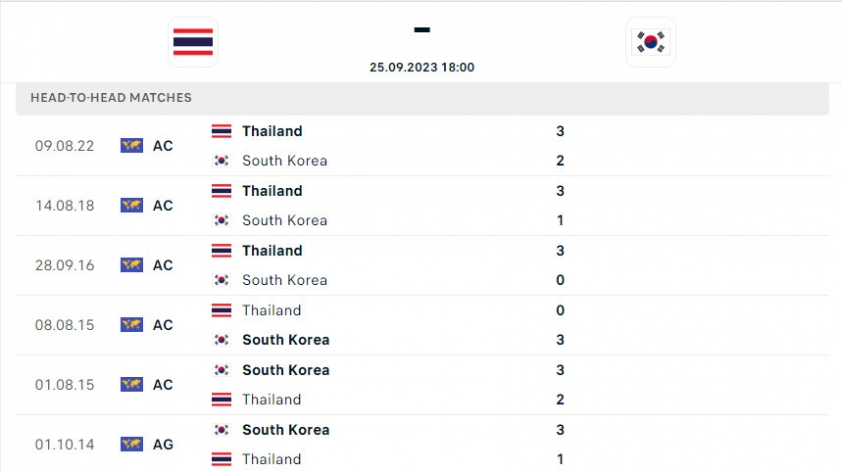The image size is (842, 472).
Task: Click the Thailand team flag logo in header
Action: pyautogui.click(x=193, y=42)
